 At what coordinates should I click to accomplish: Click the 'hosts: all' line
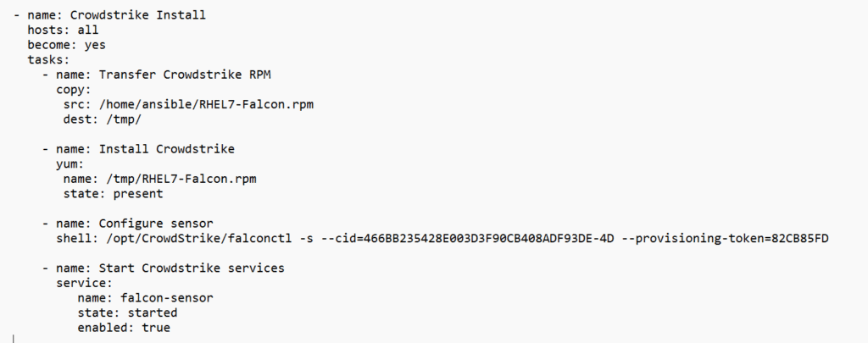click(x=63, y=30)
